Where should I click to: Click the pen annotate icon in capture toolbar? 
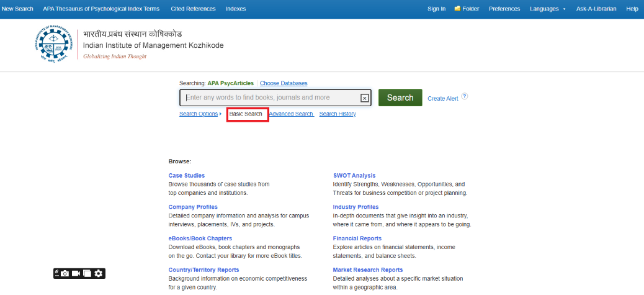point(56,273)
